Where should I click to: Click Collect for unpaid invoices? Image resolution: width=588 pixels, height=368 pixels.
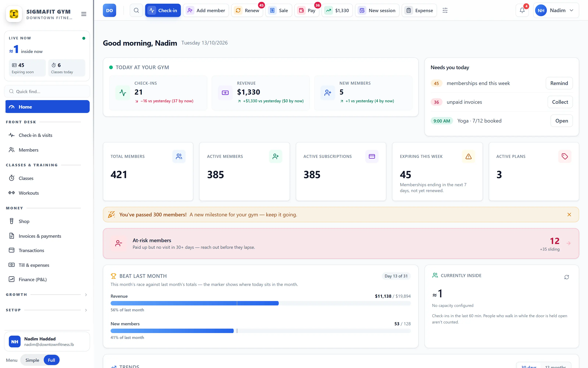pyautogui.click(x=560, y=102)
